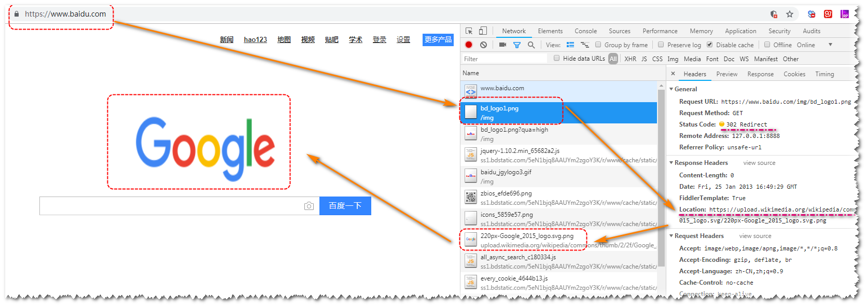Screen dimensions: 868x308
Task: Filter requests by Img type
Action: pos(673,59)
